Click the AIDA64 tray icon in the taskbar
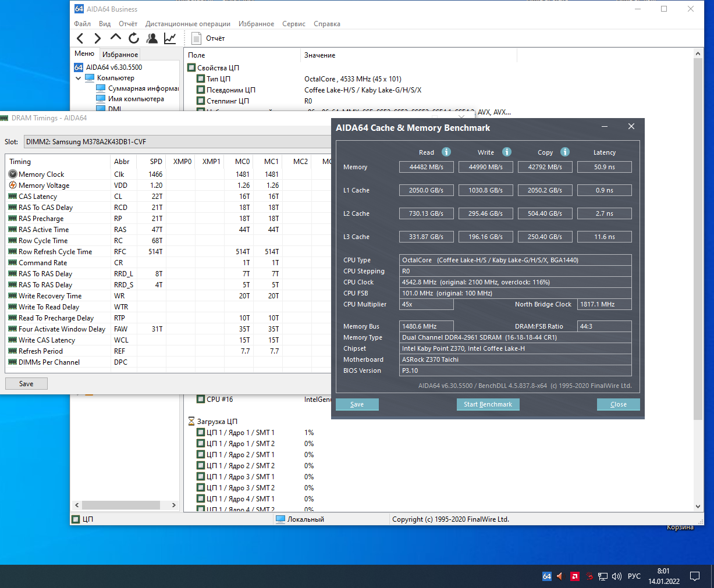Screen dimensions: 714x588 [x=546, y=576]
